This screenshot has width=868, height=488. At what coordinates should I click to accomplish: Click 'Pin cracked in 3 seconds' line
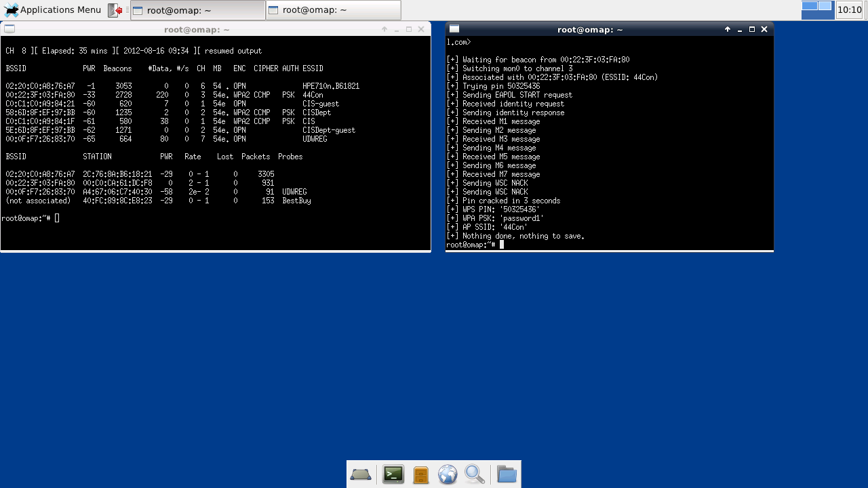click(503, 201)
